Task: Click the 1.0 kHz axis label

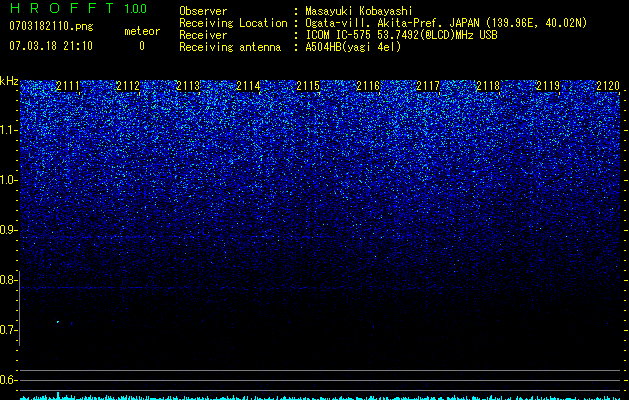Action: click(8, 180)
